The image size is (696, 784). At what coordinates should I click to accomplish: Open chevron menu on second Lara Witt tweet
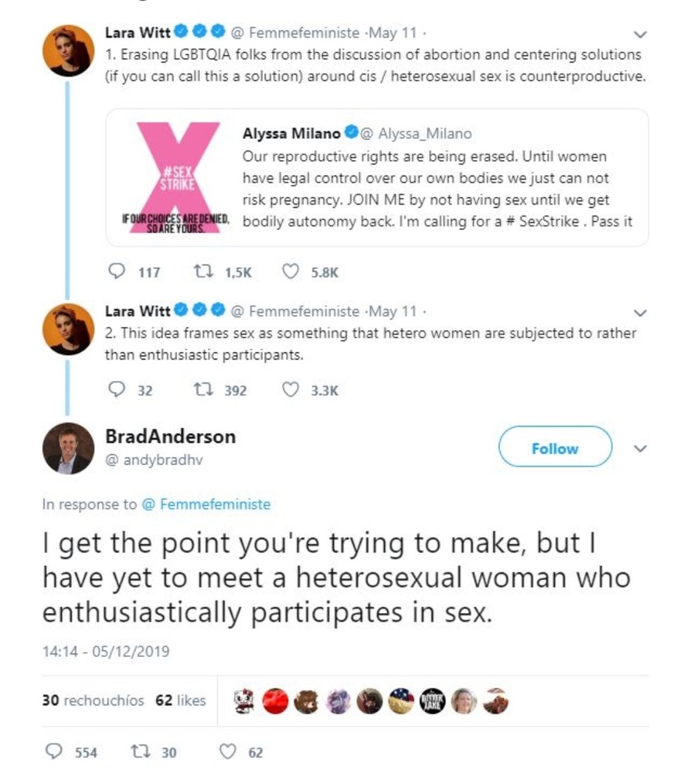click(640, 313)
